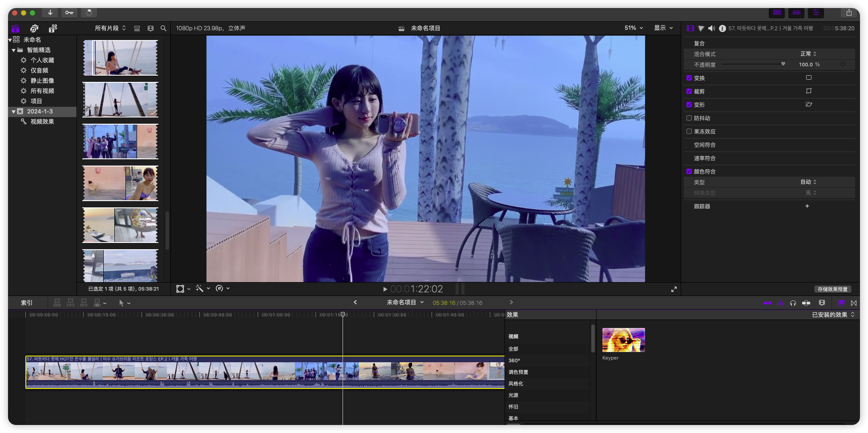Open background tasks circle icon
The width and height of the screenshot is (868, 433).
[x=89, y=13]
